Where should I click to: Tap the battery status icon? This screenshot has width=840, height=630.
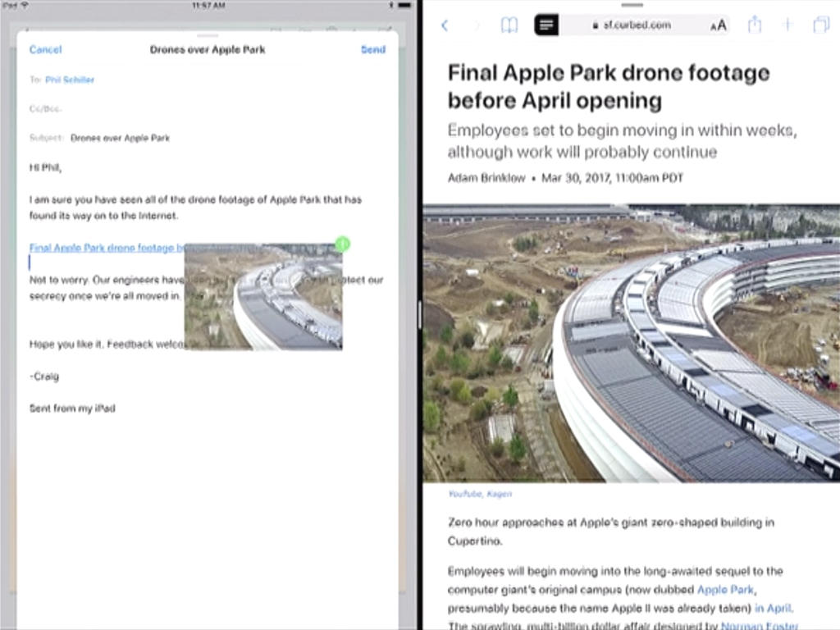click(x=405, y=6)
